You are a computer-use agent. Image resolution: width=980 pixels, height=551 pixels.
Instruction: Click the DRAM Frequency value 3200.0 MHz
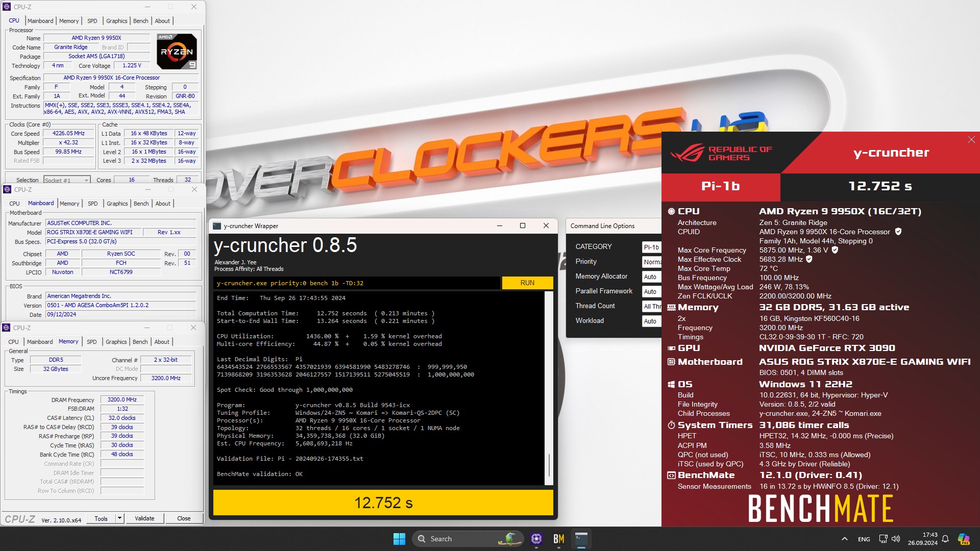click(x=122, y=399)
